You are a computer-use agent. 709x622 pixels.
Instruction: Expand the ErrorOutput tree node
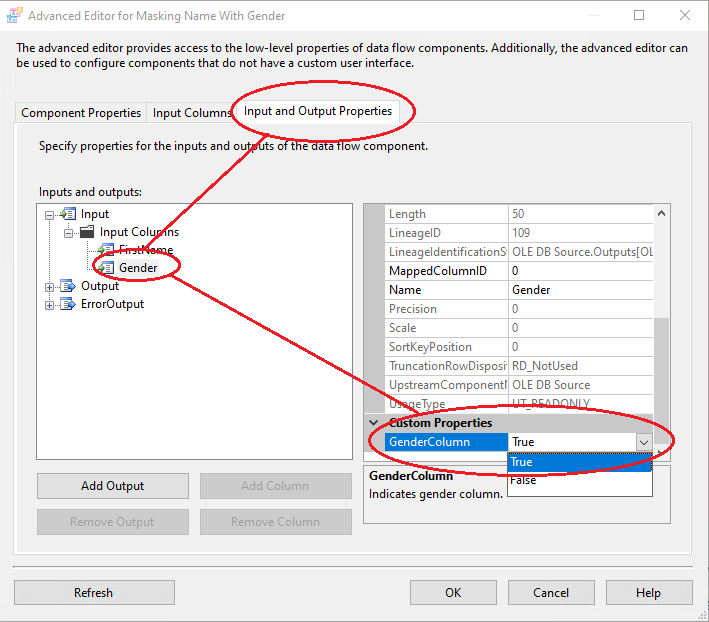(x=50, y=304)
